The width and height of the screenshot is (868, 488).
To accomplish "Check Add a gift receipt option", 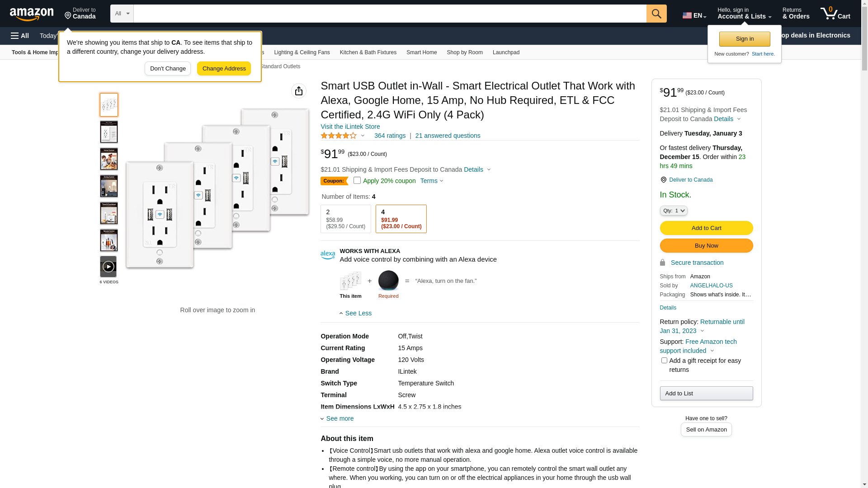I will pos(664,361).
